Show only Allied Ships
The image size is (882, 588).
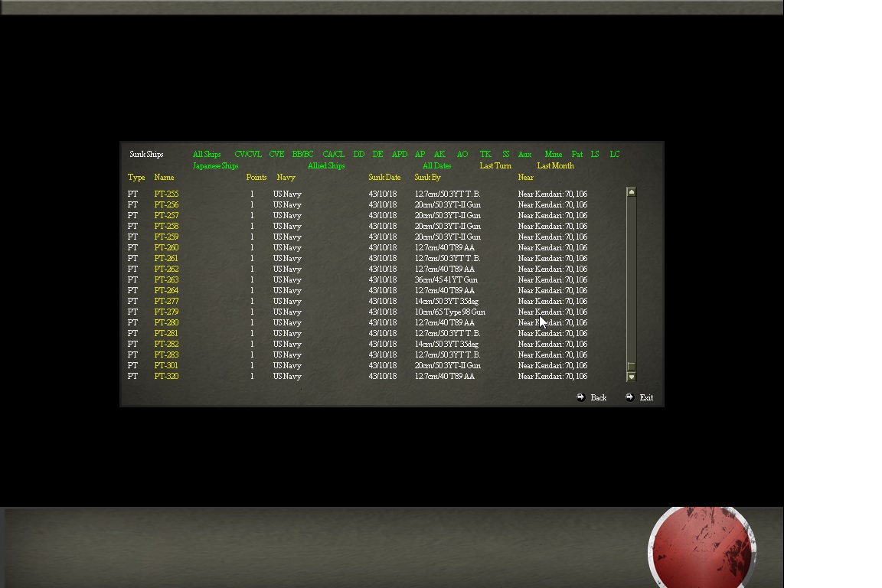pyautogui.click(x=326, y=166)
